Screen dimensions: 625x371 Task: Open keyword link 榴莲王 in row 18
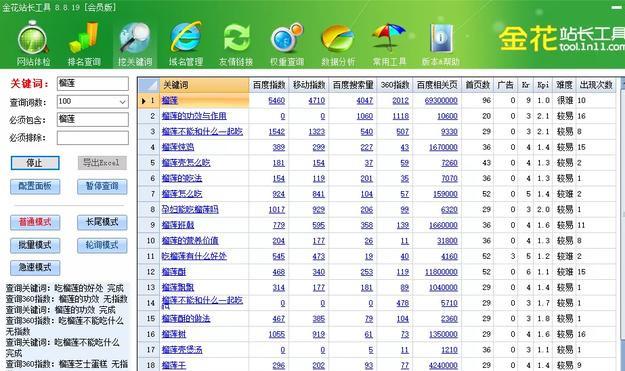pyautogui.click(x=174, y=365)
